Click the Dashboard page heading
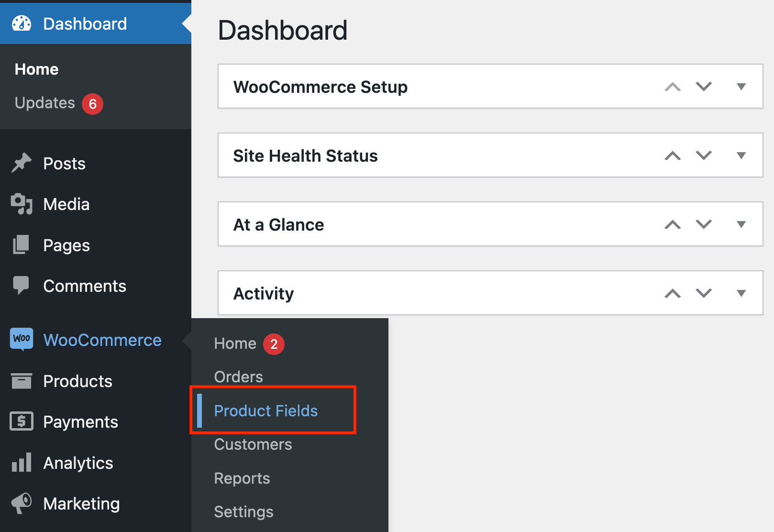774x532 pixels. [x=283, y=30]
